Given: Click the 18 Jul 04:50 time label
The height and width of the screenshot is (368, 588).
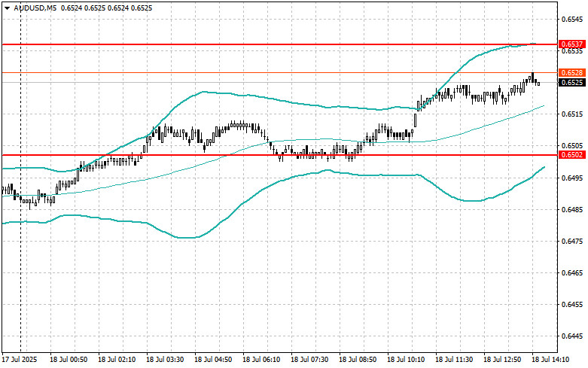Looking at the screenshot, I should pos(213,360).
